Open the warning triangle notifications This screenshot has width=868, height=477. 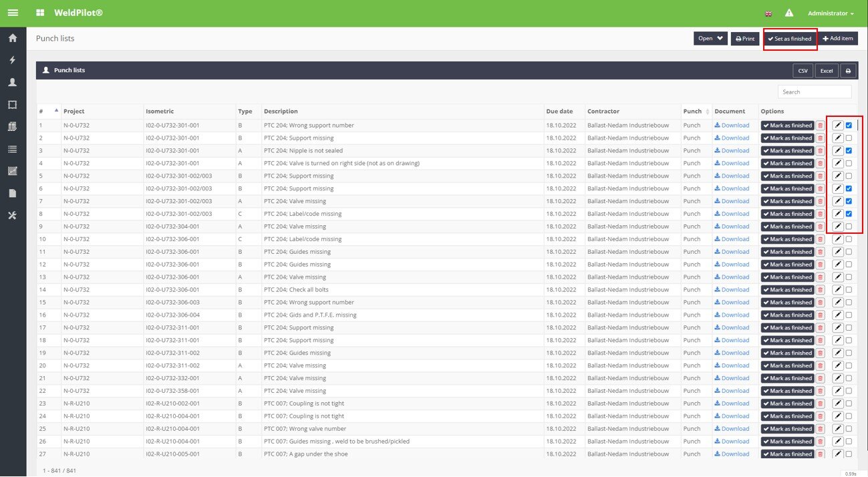[x=789, y=13]
